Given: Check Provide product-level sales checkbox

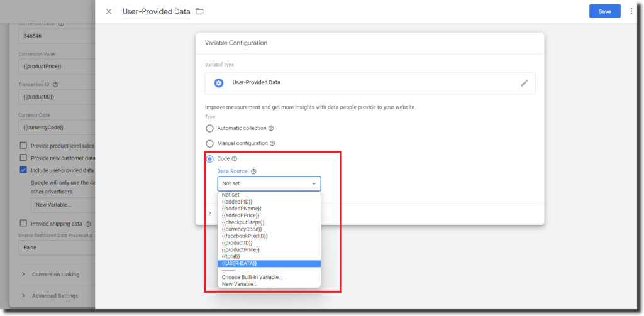Looking at the screenshot, I should pos(23,146).
